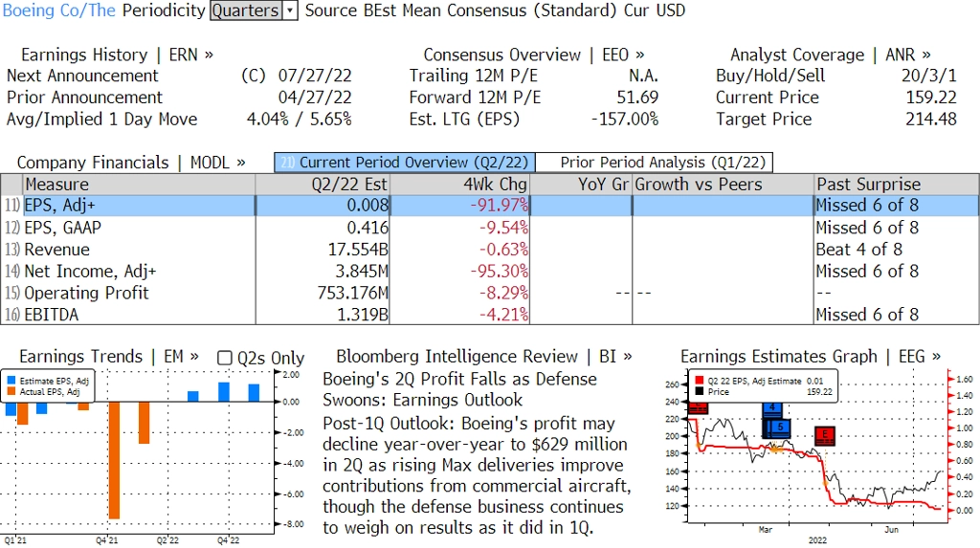Toggle the Q2s Only checkbox
Screen dimensions: 980x548
224,358
